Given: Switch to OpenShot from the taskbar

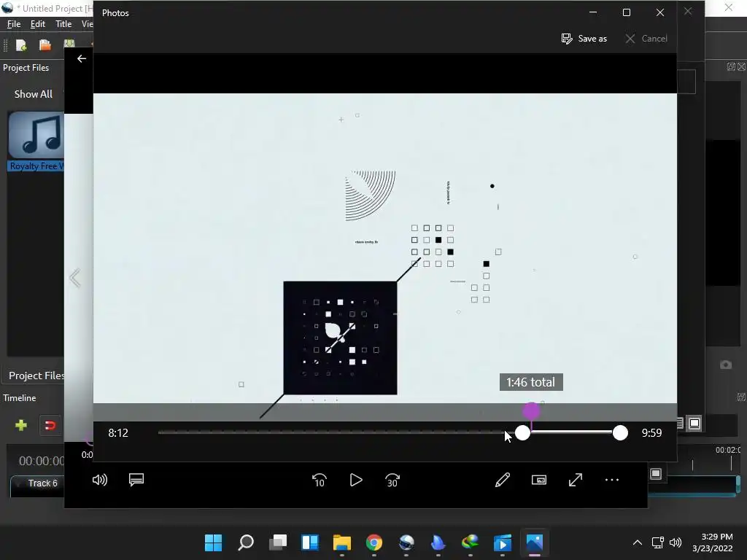Looking at the screenshot, I should tap(406, 542).
